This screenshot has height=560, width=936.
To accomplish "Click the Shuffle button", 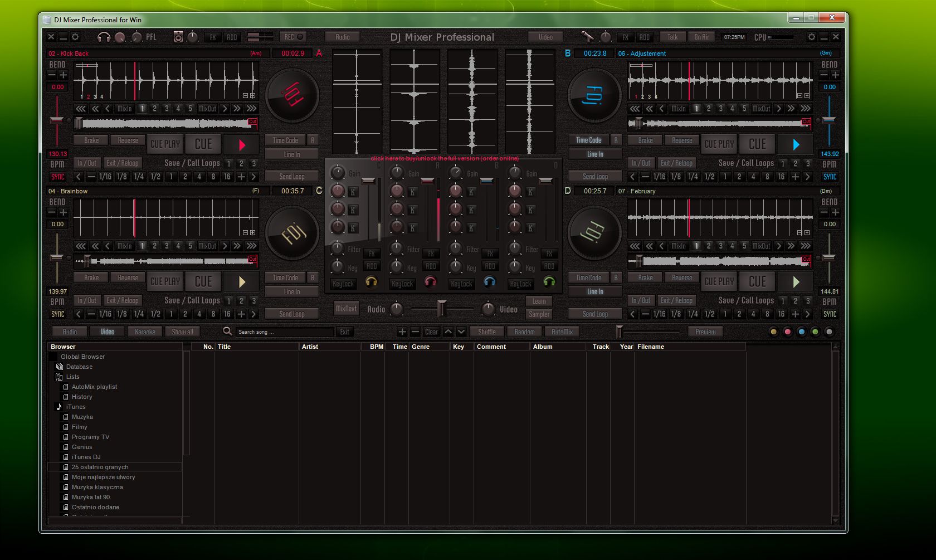I will click(487, 332).
